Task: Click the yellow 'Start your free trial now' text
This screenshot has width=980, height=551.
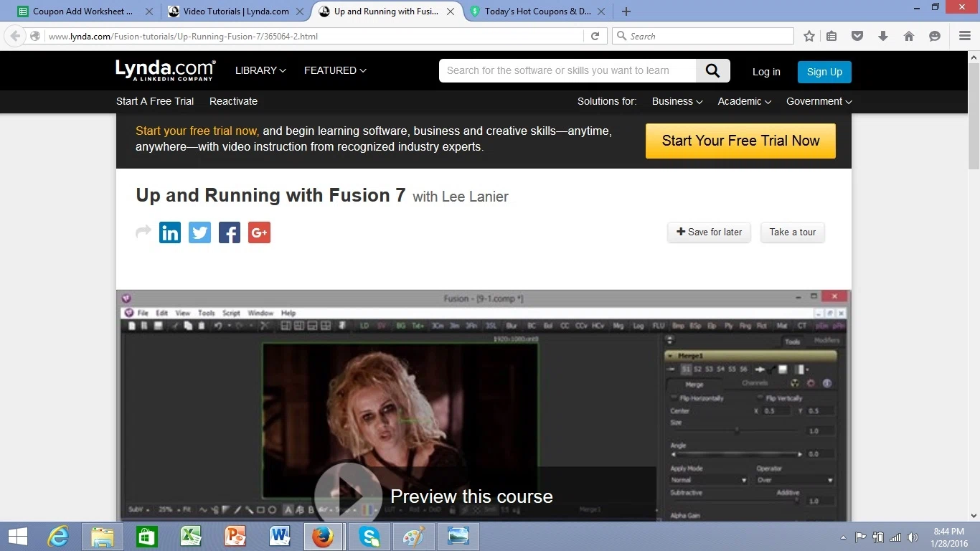Action: click(x=197, y=131)
